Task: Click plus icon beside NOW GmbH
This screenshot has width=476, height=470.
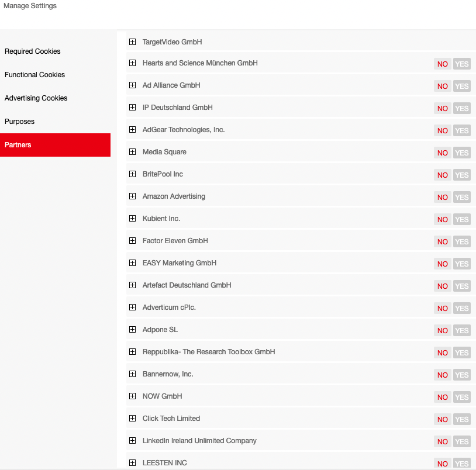Action: 132,396
